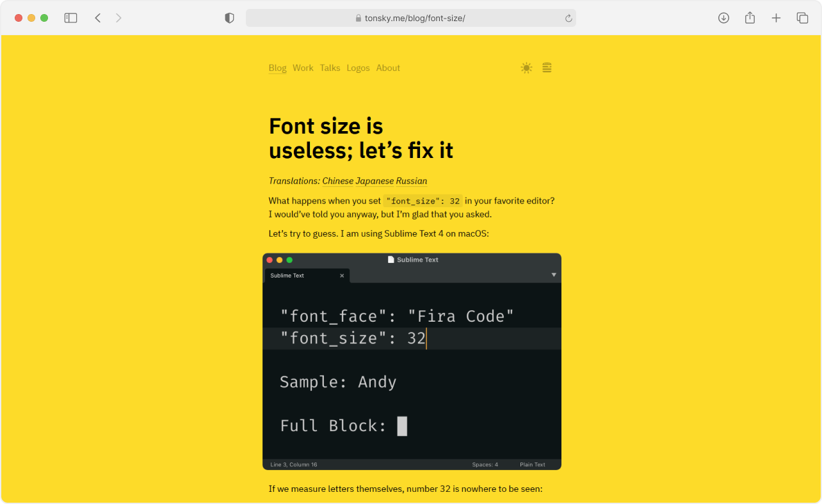Open the Japanese translation link
Screen dimensions: 822x504
point(375,181)
